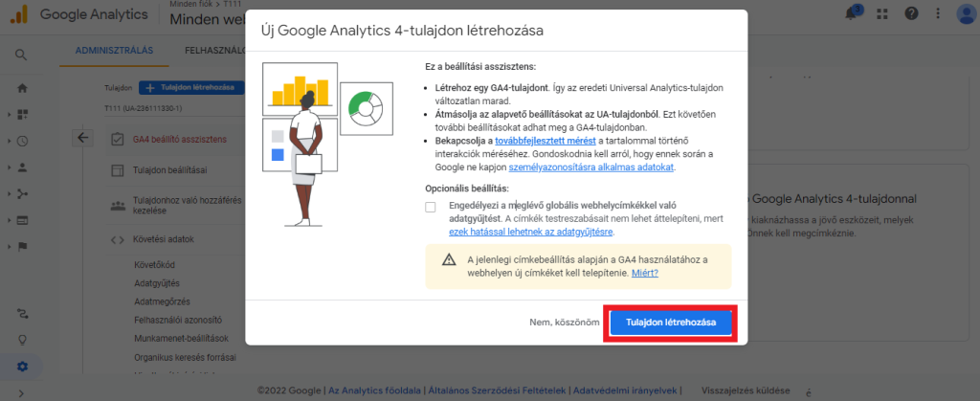Open the Behavior page-layout icon
980x401 pixels.
coord(23,220)
